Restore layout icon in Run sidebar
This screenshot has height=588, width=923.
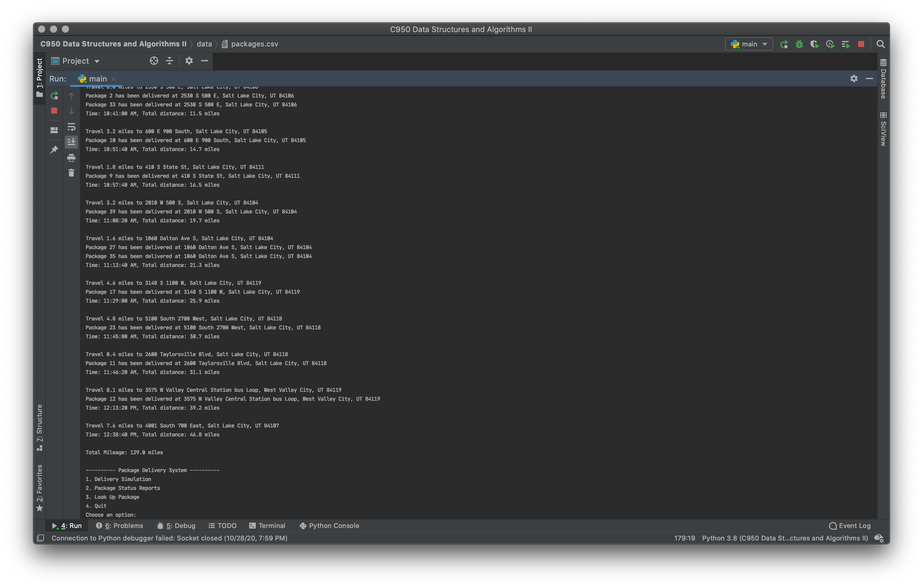54,130
